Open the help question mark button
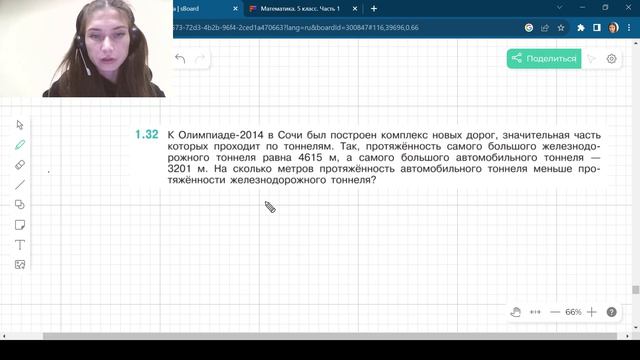The width and height of the screenshot is (640, 360). 611,312
